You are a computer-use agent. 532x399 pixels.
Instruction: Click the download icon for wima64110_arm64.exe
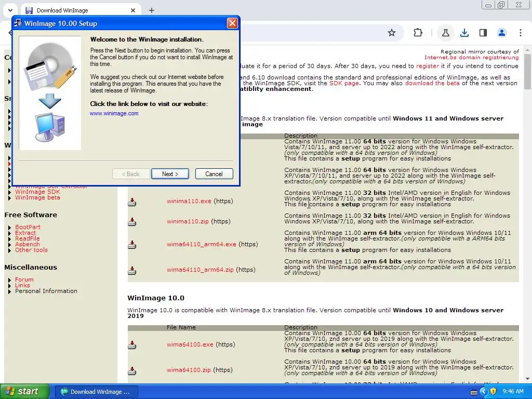pos(132,245)
